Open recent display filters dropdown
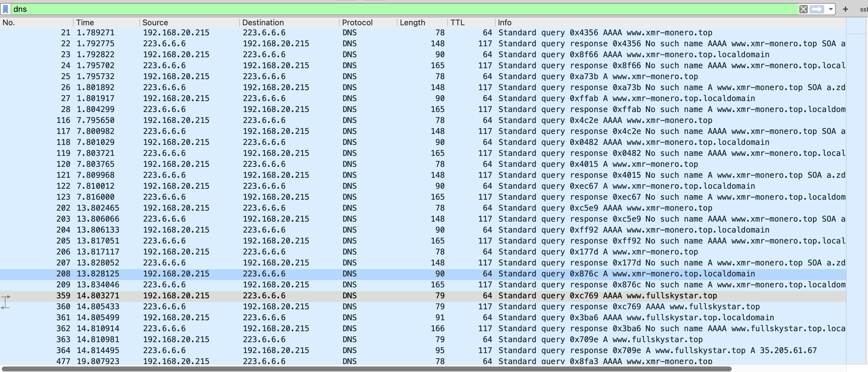 pyautogui.click(x=831, y=9)
